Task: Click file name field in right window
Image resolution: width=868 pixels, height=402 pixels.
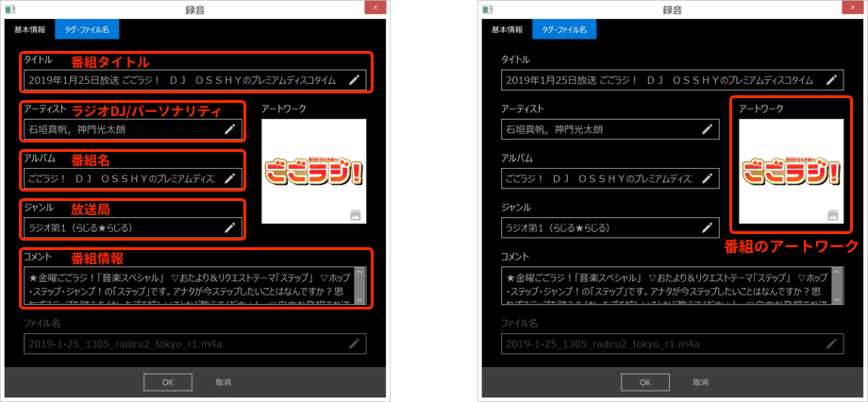Action: click(x=672, y=343)
